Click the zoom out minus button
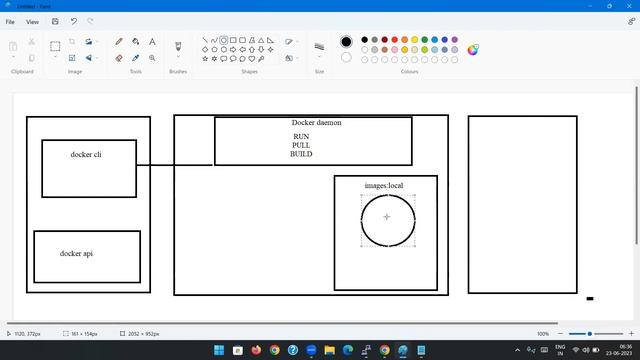 (x=560, y=333)
